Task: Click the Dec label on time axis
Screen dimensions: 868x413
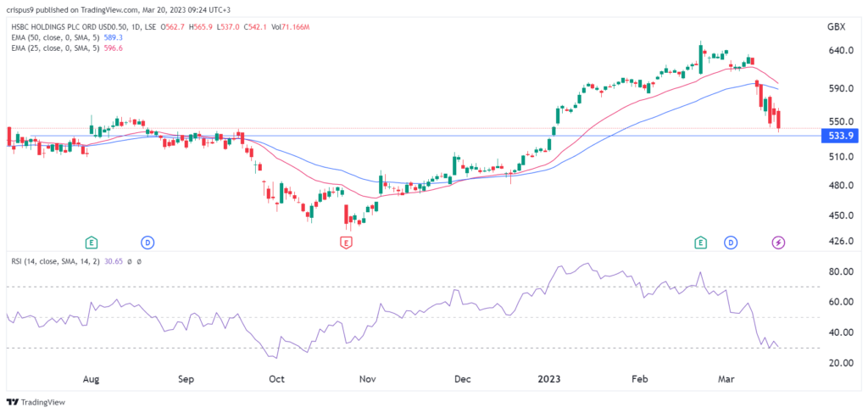Action: pos(462,380)
